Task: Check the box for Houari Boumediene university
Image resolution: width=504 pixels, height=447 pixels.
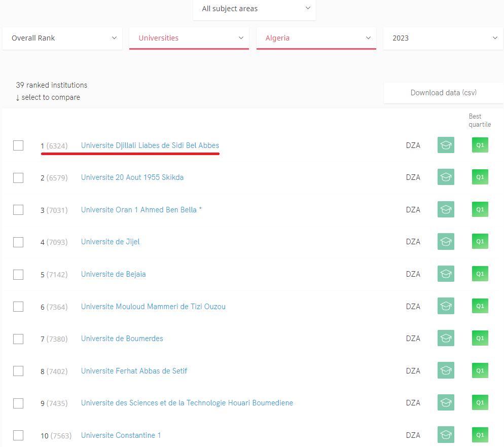Action: tap(18, 403)
